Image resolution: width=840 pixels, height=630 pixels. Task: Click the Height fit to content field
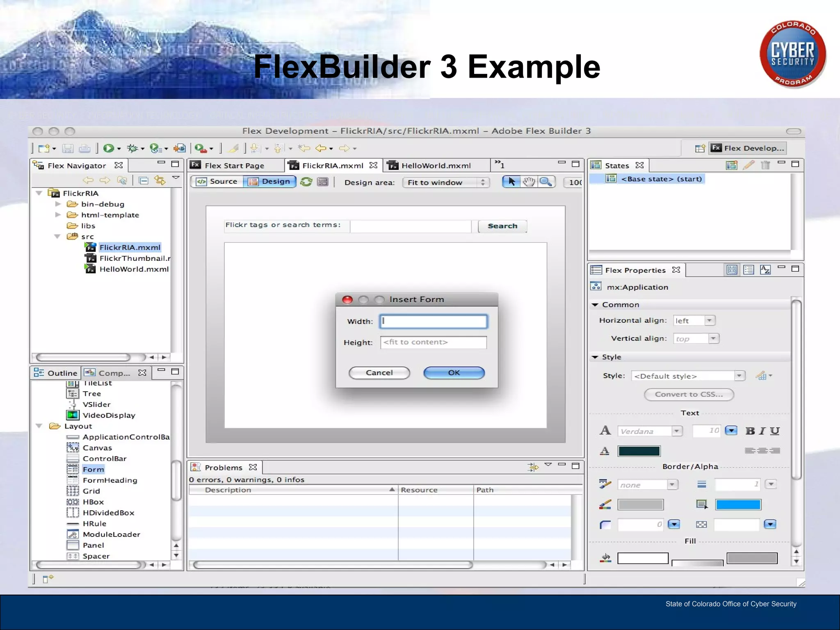[x=434, y=342]
